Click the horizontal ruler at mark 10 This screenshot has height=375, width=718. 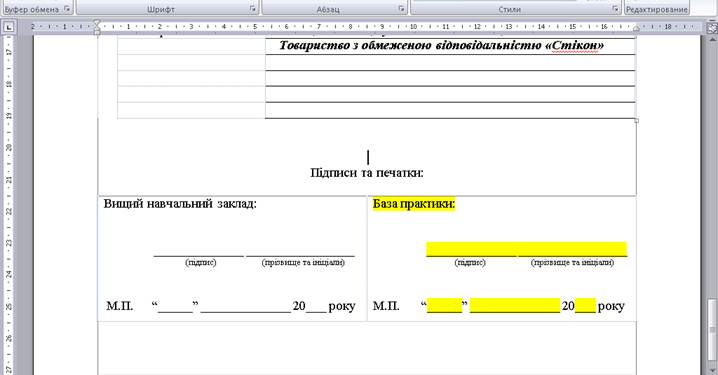pos(413,27)
